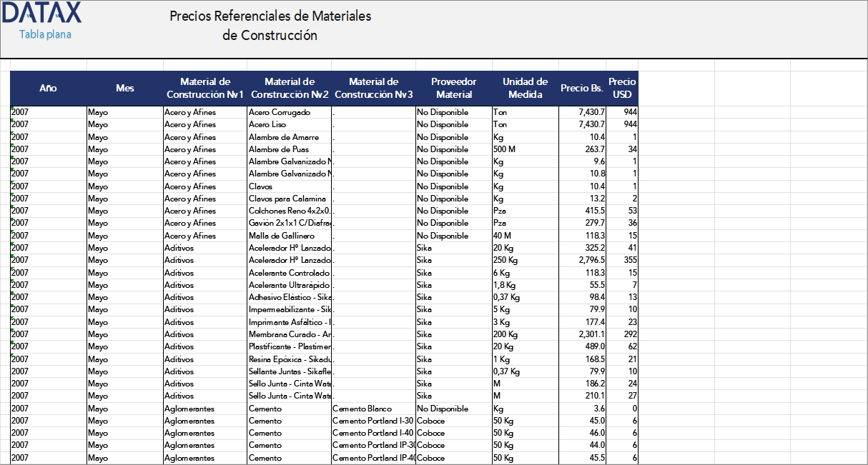Click the Material de Construcción Nv3 header
This screenshot has width=868, height=465.
[x=374, y=87]
